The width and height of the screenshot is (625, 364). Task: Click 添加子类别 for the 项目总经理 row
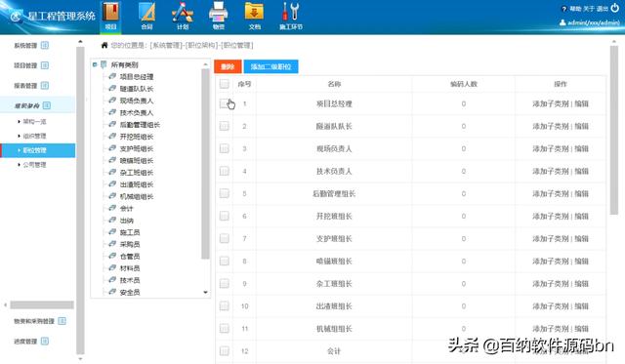[551, 103]
